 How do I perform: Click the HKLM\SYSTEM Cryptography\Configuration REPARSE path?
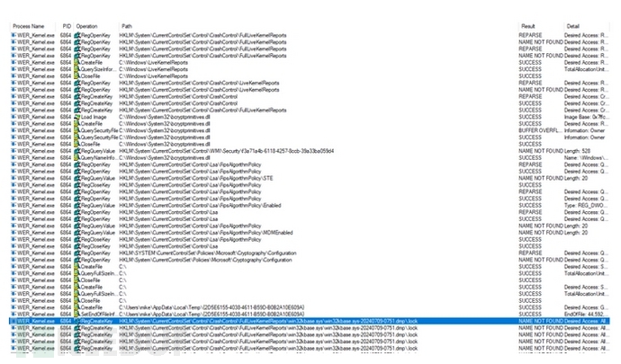tap(208, 253)
